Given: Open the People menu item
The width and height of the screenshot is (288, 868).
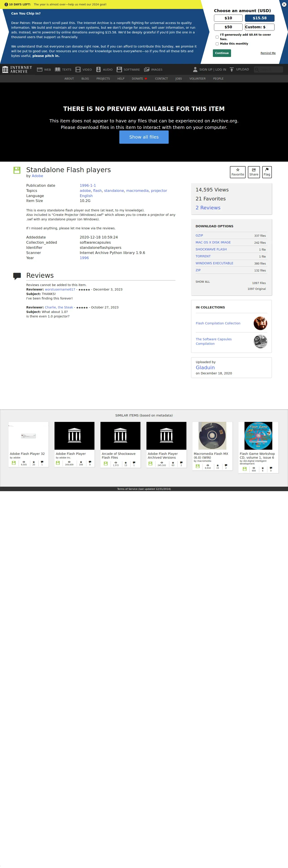Looking at the screenshot, I should pos(218,78).
